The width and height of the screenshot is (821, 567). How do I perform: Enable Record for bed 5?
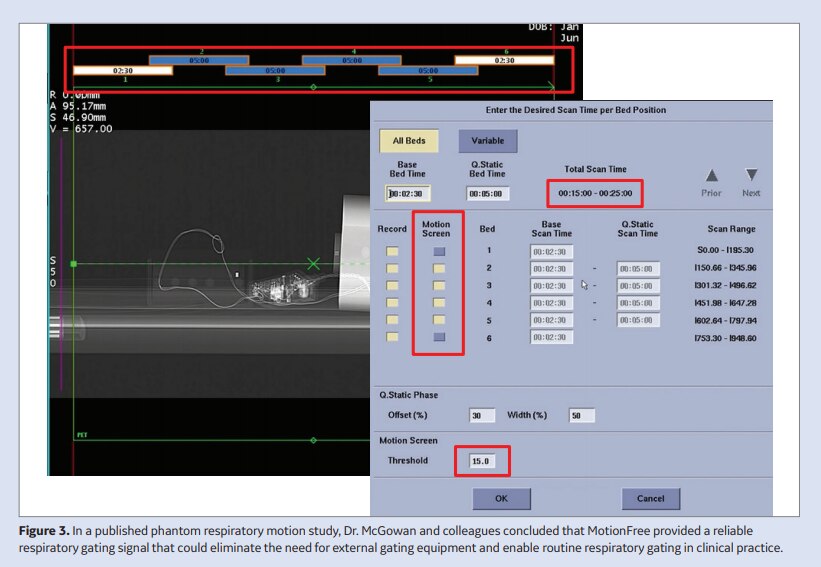point(392,320)
